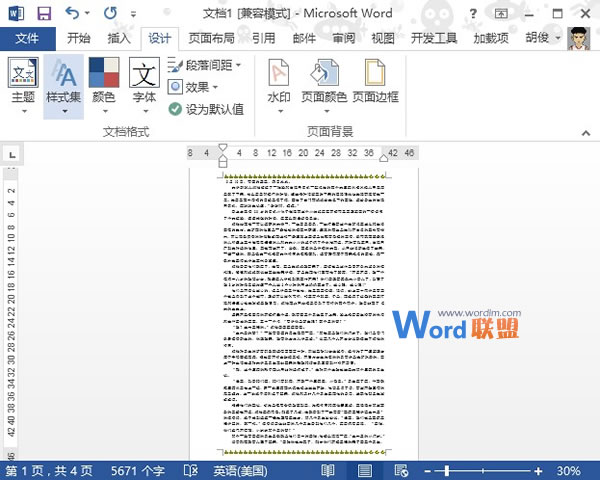Open the 胡俊 account dropdown
Screen dimensions: 600x480
543,38
